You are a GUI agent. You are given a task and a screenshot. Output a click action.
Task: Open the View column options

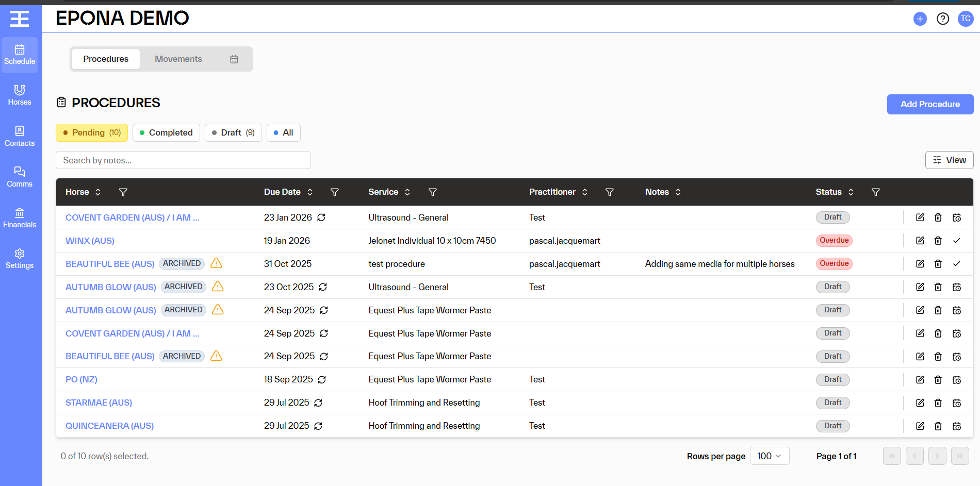(x=949, y=160)
